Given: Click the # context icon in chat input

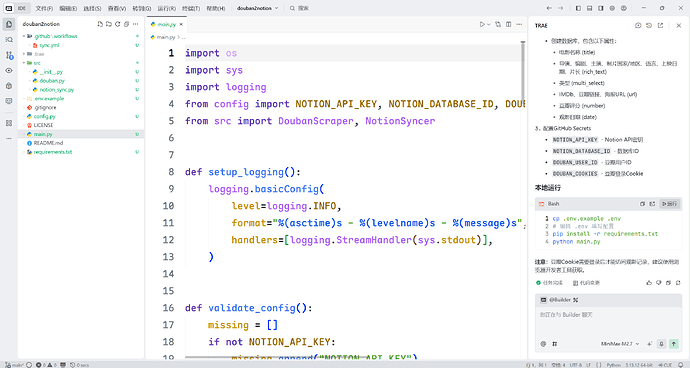Looking at the screenshot, I should [554, 344].
